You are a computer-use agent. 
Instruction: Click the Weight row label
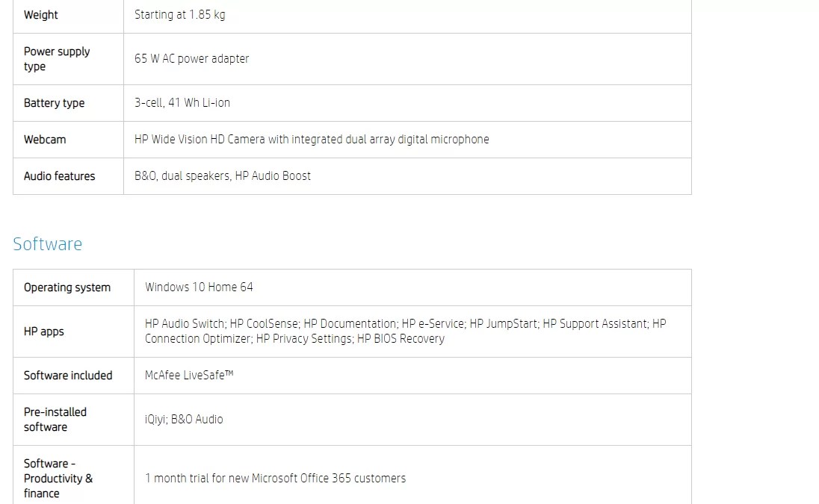pyautogui.click(x=41, y=15)
